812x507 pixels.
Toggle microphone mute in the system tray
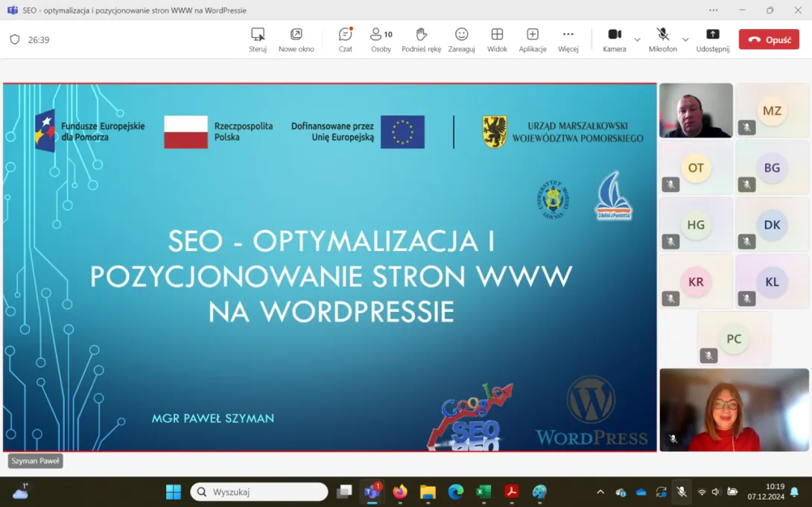point(681,492)
